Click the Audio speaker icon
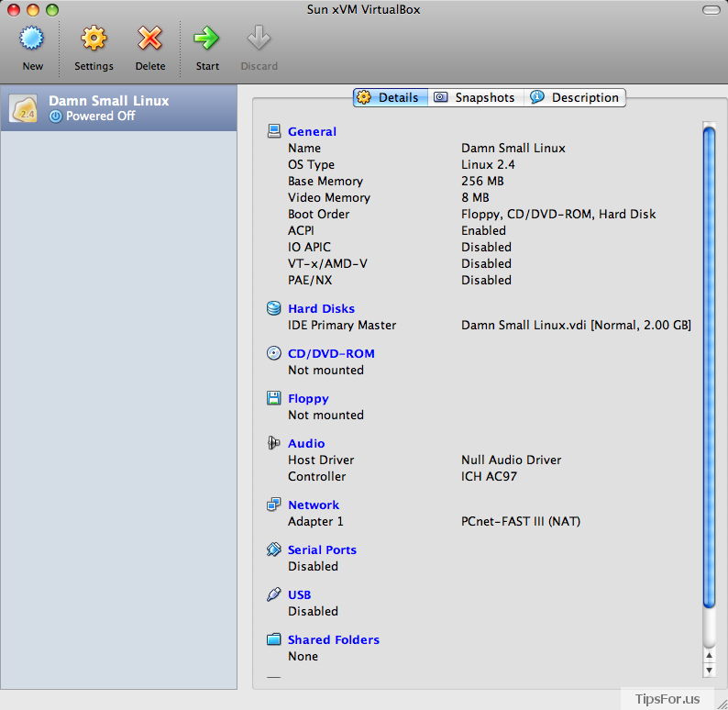Screen dimensions: 728x710 point(274,443)
